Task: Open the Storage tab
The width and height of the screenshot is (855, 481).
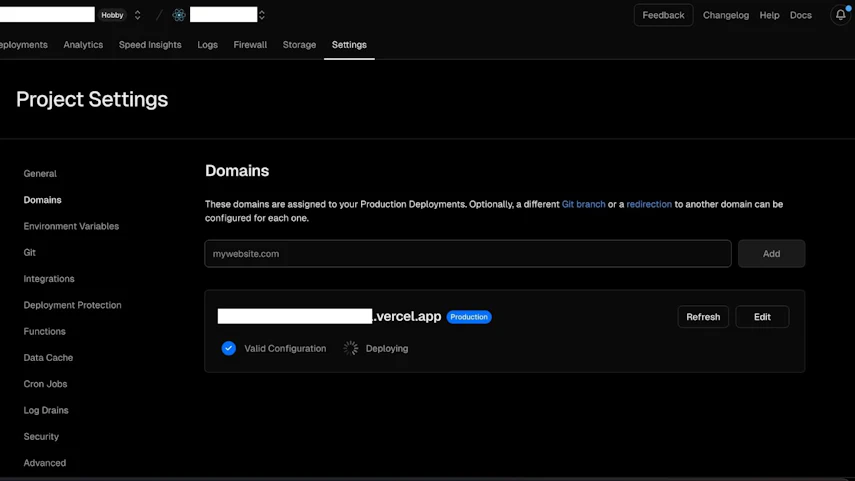Action: point(299,45)
